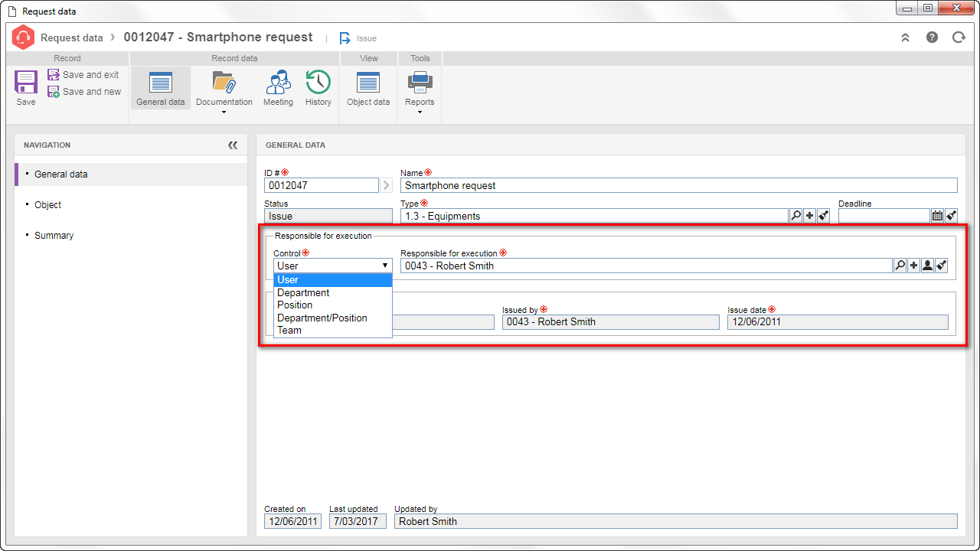
Task: Click the Deadline input field
Action: tap(884, 216)
